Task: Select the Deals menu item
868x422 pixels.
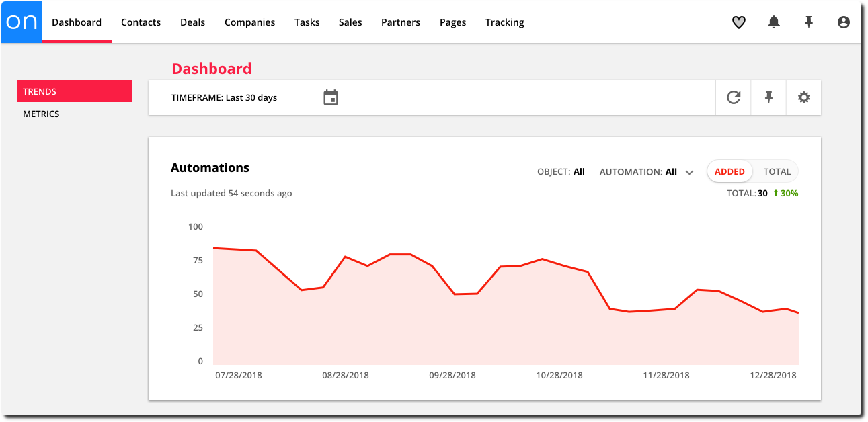Action: pyautogui.click(x=192, y=22)
